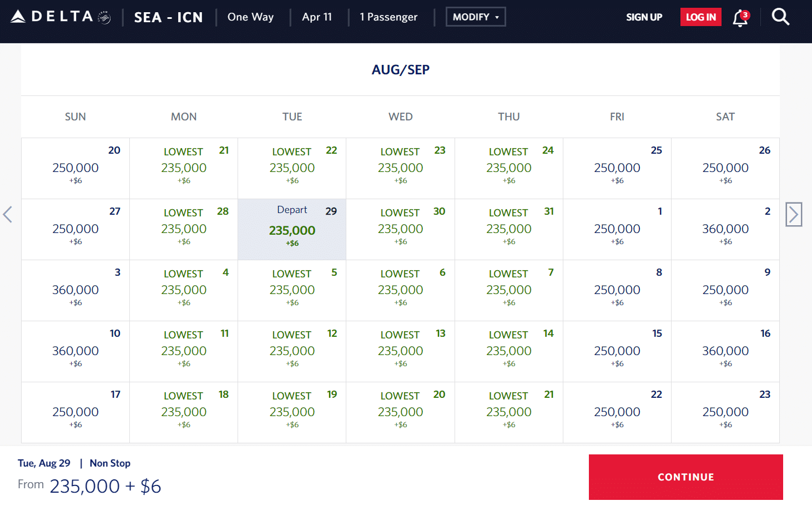Click the Apr 11 date

click(317, 17)
